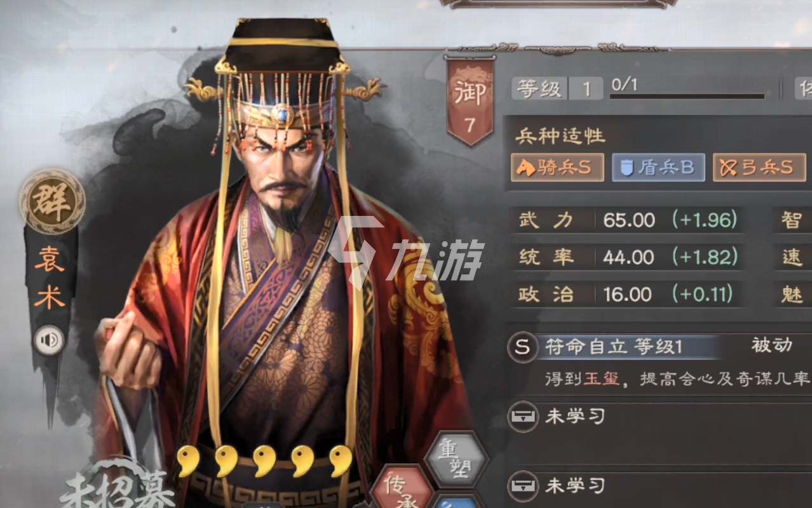Select the 弓兵S troop aptitude

click(759, 168)
